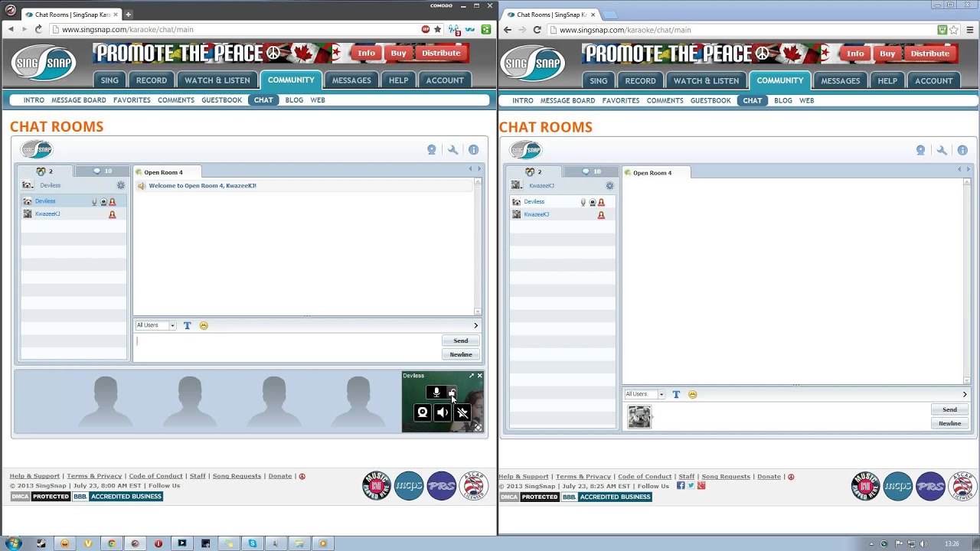Image resolution: width=980 pixels, height=551 pixels.
Task: Expand chat toolbar arrow in left window
Action: pyautogui.click(x=475, y=325)
